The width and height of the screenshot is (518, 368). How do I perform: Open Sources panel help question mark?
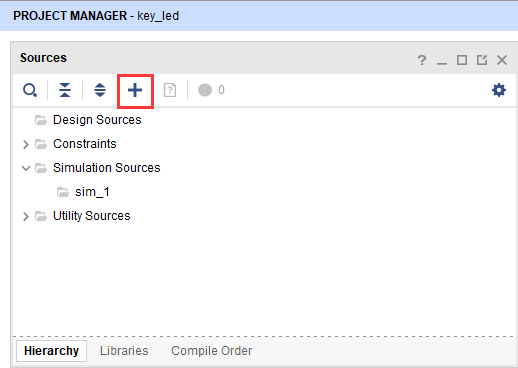point(422,60)
